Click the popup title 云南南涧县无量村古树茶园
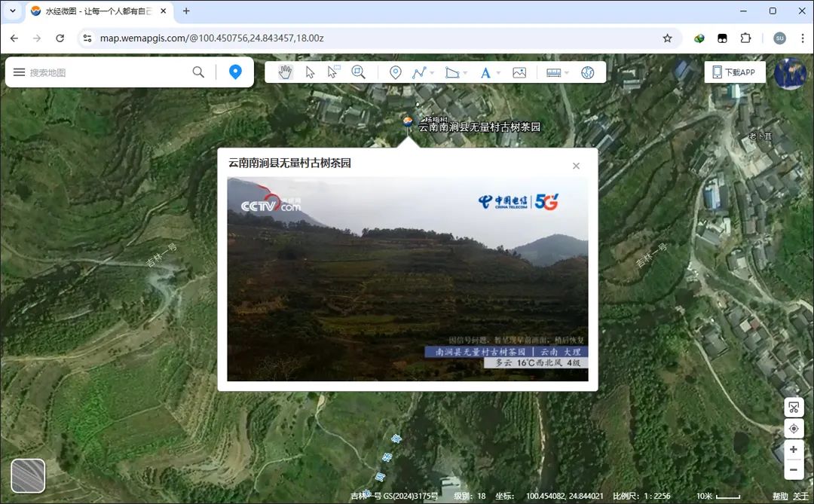The width and height of the screenshot is (814, 504). pyautogui.click(x=289, y=163)
